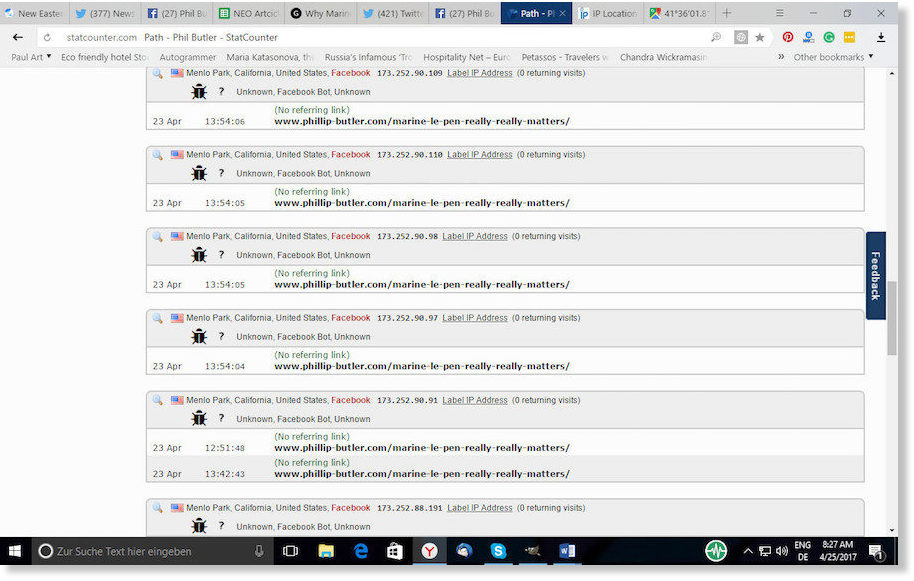Viewport: 914px width, 581px height.
Task: Open the browser hamburger menu
Action: pyautogui.click(x=779, y=13)
